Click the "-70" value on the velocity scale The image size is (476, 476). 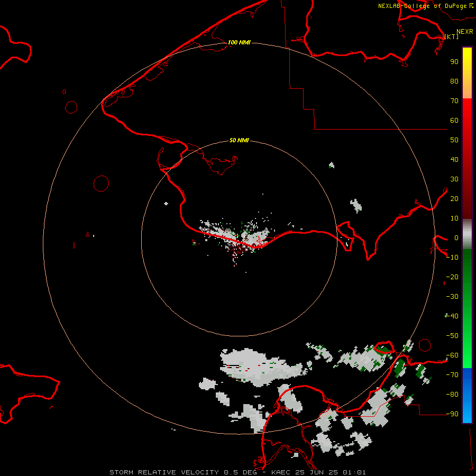point(452,375)
